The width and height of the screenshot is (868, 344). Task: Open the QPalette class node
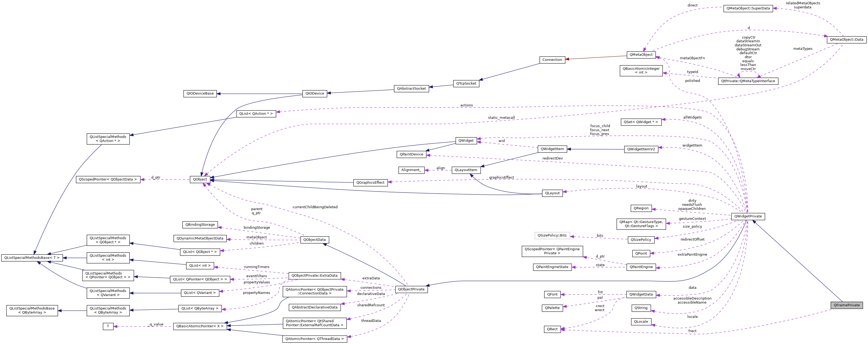[x=552, y=308]
